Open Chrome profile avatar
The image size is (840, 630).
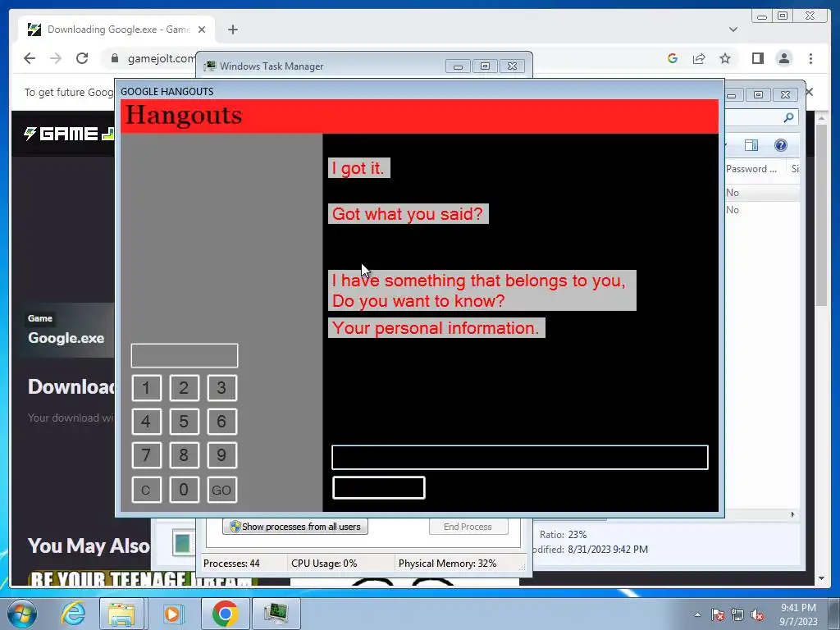click(784, 58)
